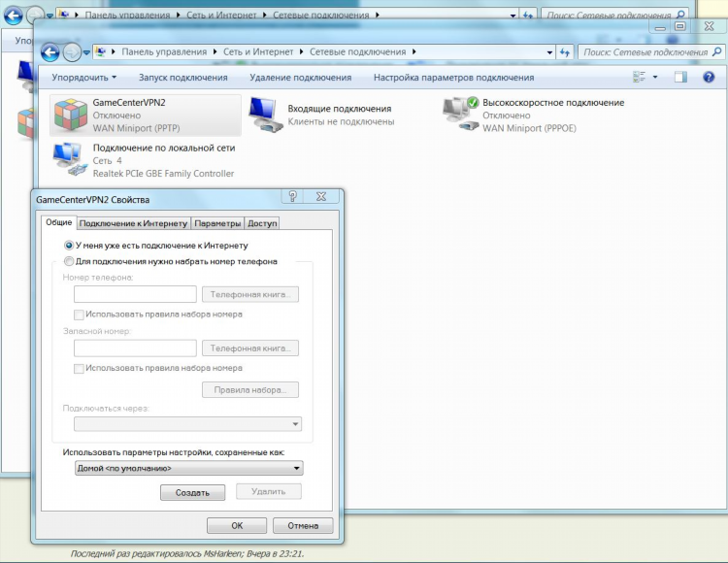
Task: Expand the Упорядочить menu
Action: (x=83, y=78)
